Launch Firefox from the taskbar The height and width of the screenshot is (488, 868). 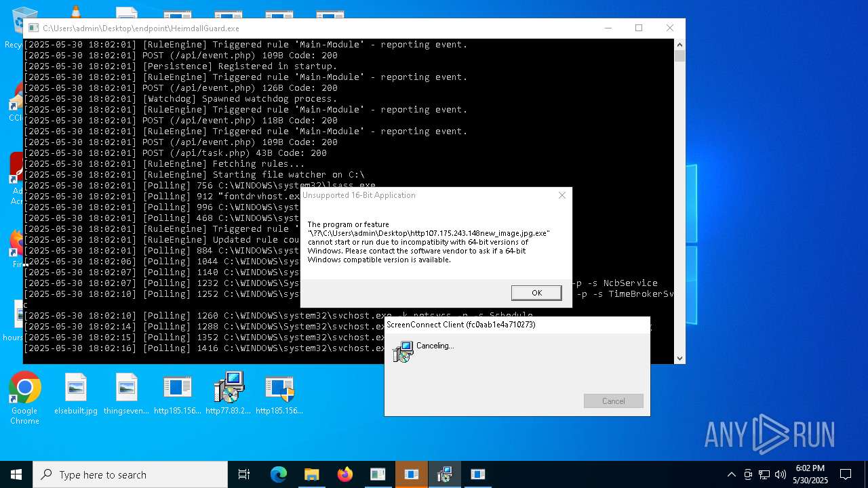point(345,474)
